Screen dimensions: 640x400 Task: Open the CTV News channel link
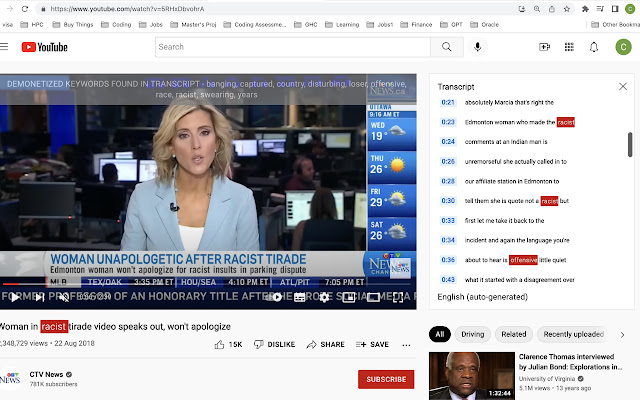coord(46,374)
